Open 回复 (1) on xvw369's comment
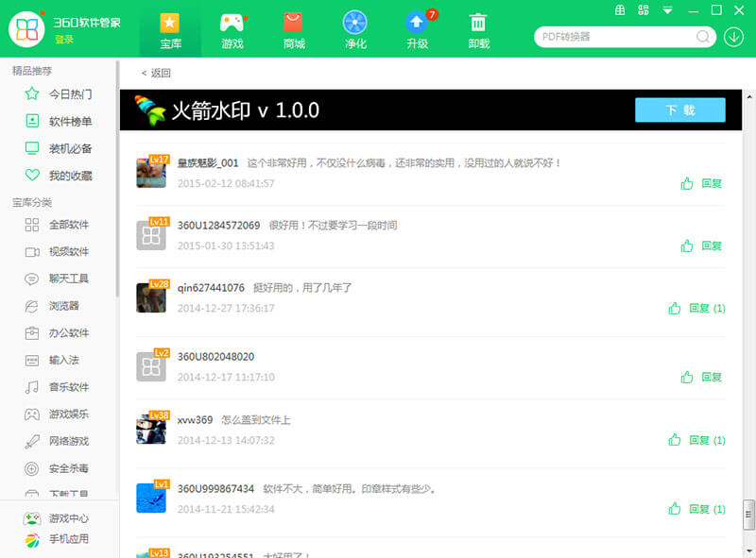This screenshot has height=558, width=756. 707,440
